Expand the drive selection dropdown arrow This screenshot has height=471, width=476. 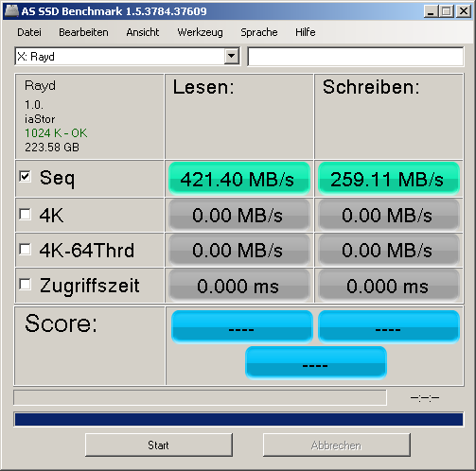click(x=232, y=57)
